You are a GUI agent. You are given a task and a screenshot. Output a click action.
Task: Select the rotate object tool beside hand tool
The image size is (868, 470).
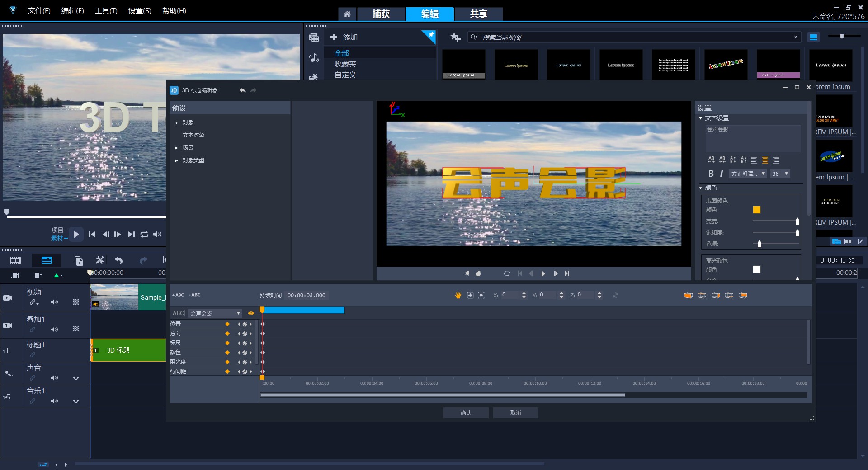(470, 295)
